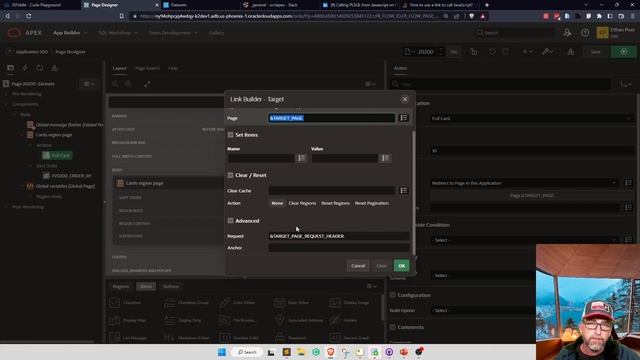The image size is (640, 360).
Task: Select the Page Search tab
Action: (x=147, y=68)
